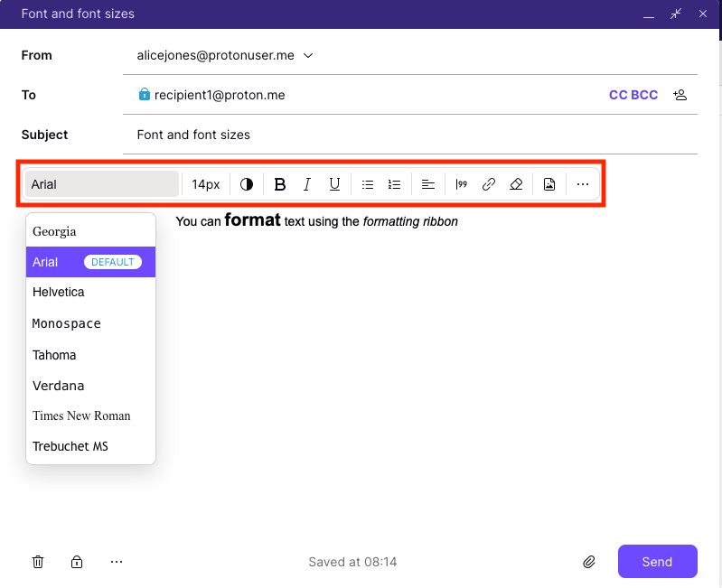Insert an unordered bullet list

(x=368, y=184)
